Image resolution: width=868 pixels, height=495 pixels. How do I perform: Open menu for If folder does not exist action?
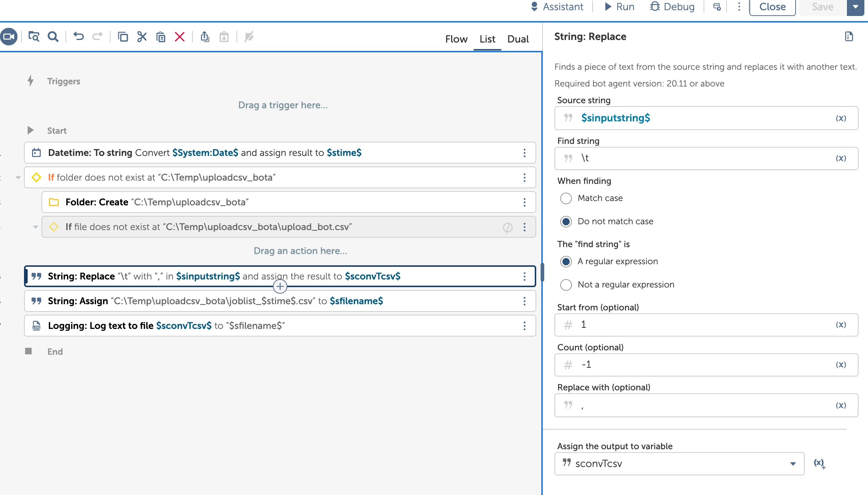pos(524,178)
